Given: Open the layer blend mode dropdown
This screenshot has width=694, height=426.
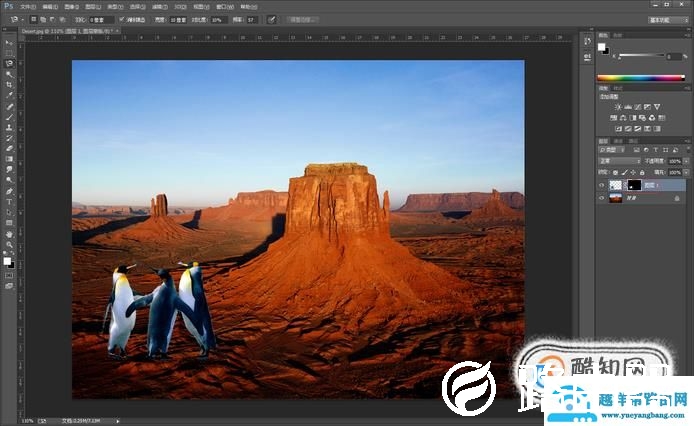Looking at the screenshot, I should pos(619,161).
